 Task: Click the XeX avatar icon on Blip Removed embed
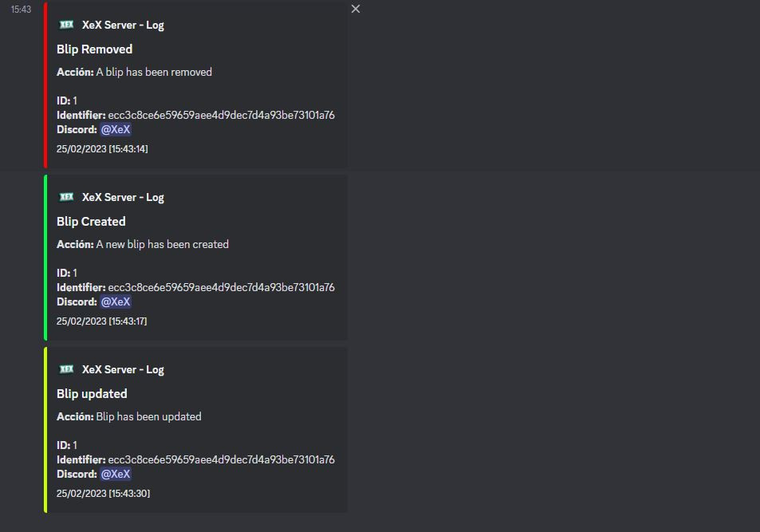pyautogui.click(x=67, y=24)
